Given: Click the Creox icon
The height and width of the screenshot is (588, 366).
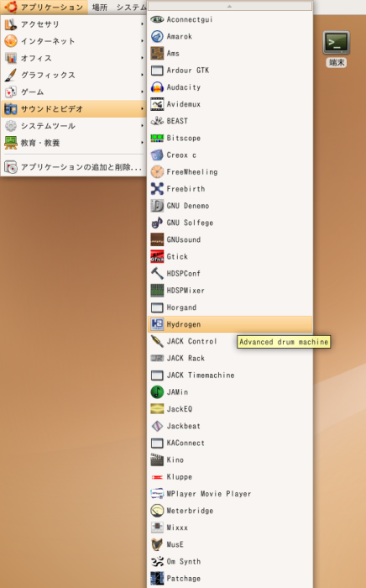Looking at the screenshot, I should (x=157, y=155).
